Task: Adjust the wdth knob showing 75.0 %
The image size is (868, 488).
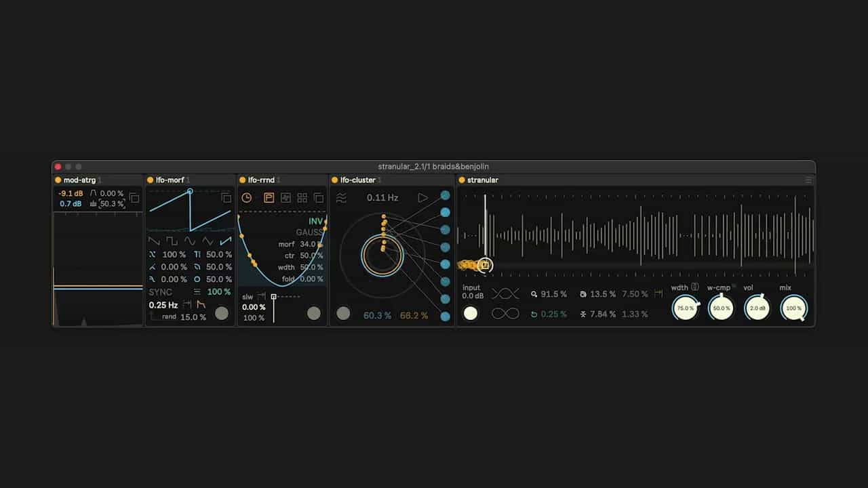Action: click(x=685, y=308)
